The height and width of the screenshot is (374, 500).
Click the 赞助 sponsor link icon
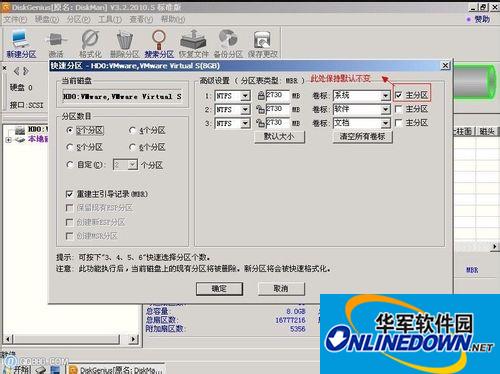[x=469, y=20]
